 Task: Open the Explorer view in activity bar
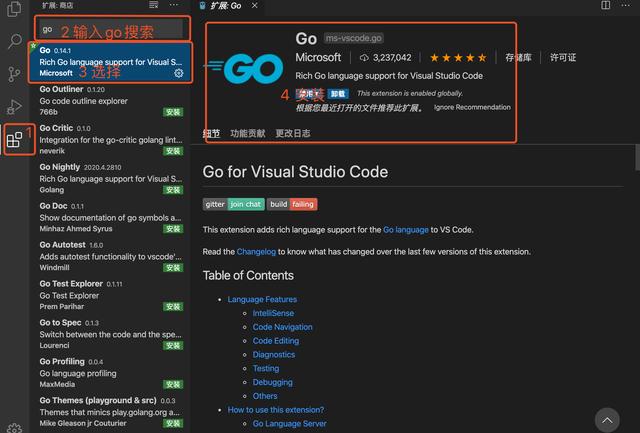coord(14,9)
